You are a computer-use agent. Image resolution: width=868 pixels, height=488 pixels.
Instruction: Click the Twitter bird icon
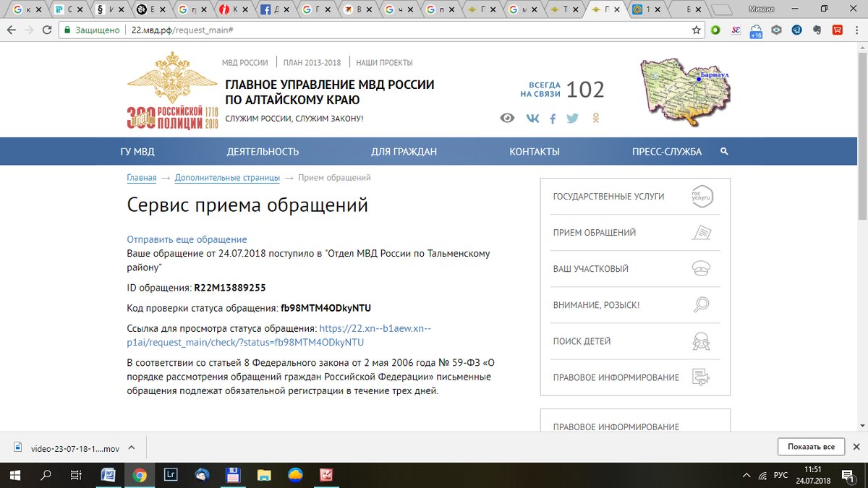(x=571, y=117)
